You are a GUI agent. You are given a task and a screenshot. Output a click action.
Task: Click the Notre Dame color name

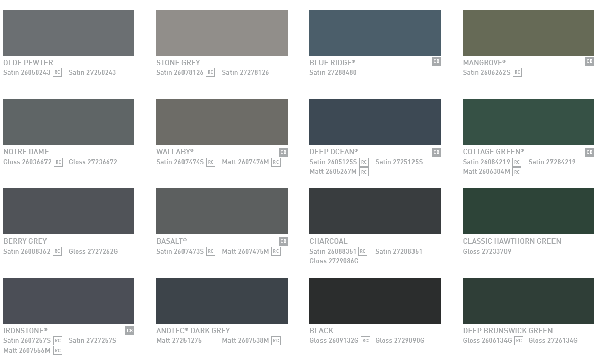click(x=26, y=152)
